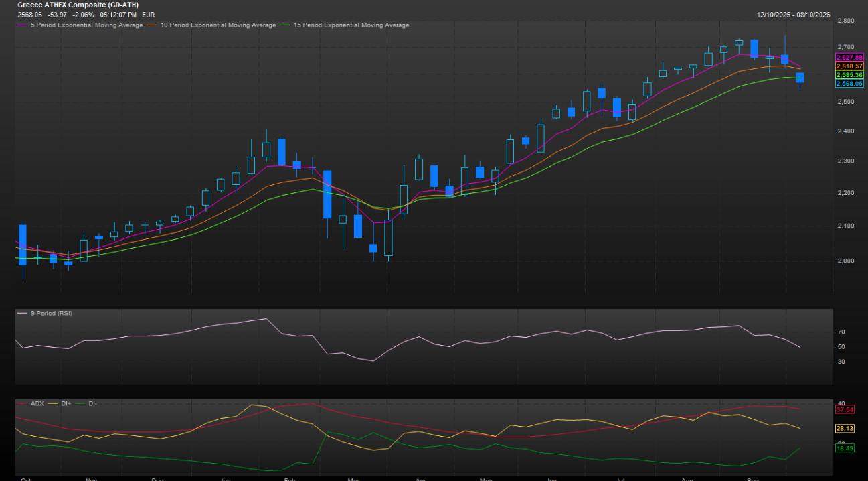
Task: Select the DI- legend label
Action: tap(94, 404)
